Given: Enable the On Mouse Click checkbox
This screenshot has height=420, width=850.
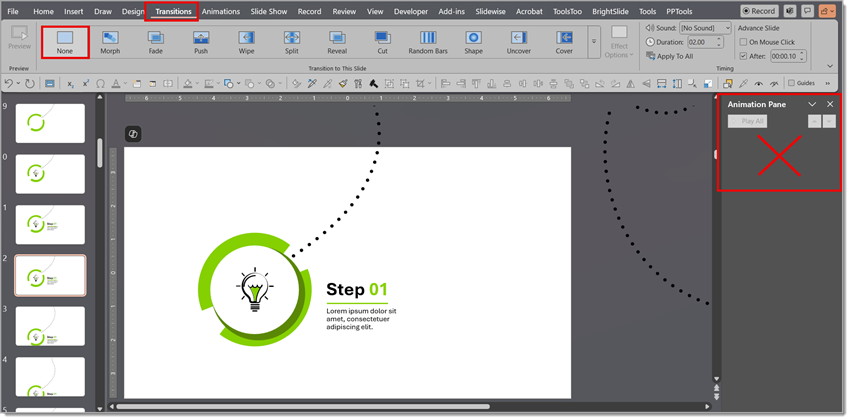Looking at the screenshot, I should (x=743, y=43).
